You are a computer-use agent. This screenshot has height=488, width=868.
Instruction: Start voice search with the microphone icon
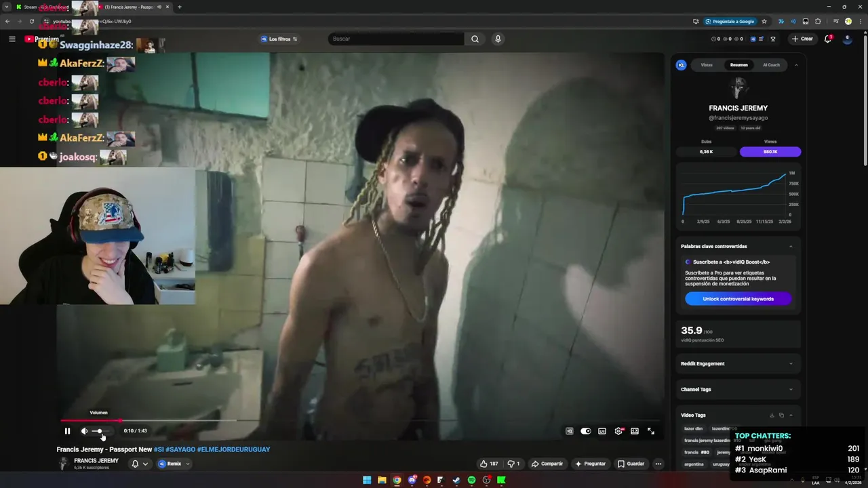pyautogui.click(x=498, y=39)
